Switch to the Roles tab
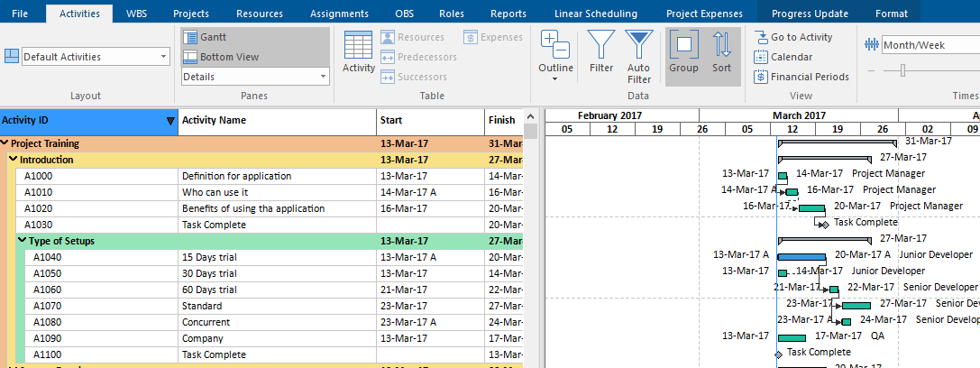This screenshot has width=980, height=368. [452, 14]
